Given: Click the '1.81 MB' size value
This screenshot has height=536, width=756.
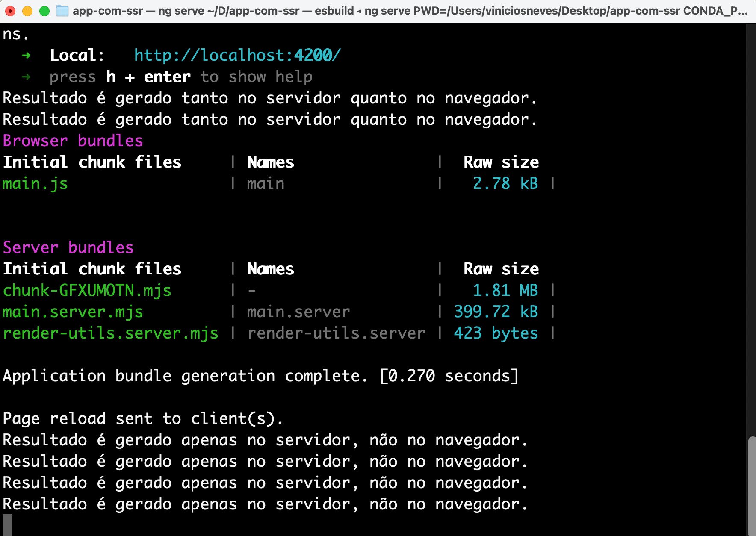Looking at the screenshot, I should pyautogui.click(x=505, y=290).
